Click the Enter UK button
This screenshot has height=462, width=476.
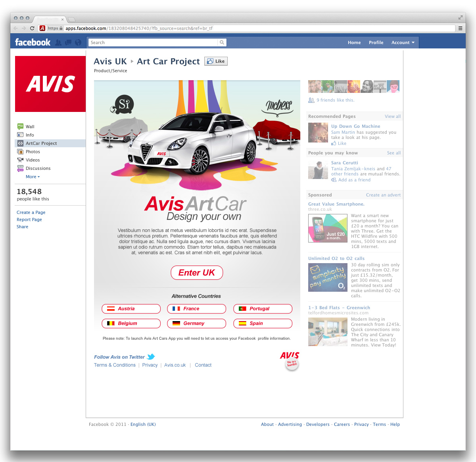[x=197, y=273]
